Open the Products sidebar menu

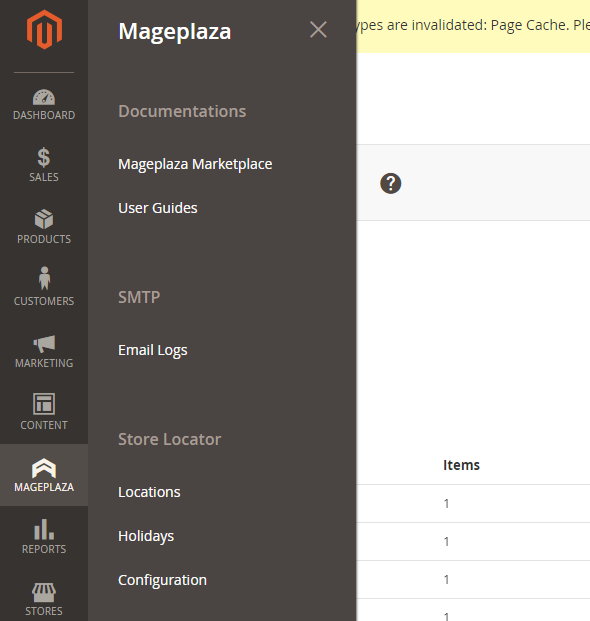click(x=44, y=227)
